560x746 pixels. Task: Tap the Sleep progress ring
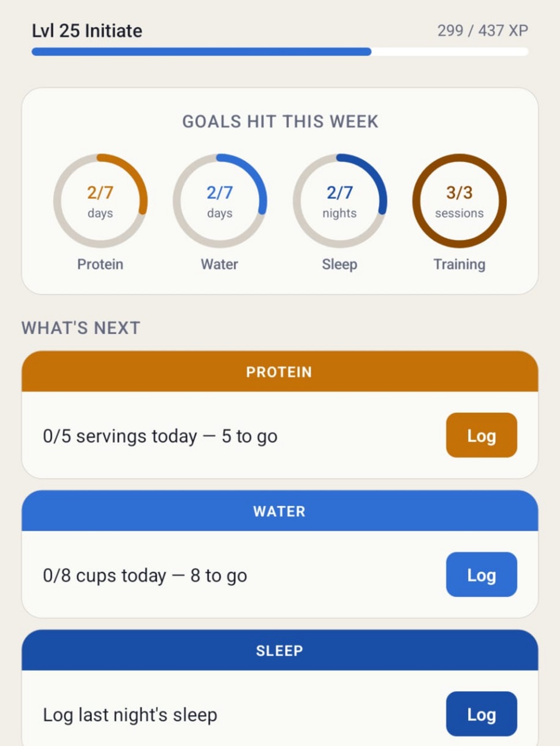pyautogui.click(x=340, y=201)
